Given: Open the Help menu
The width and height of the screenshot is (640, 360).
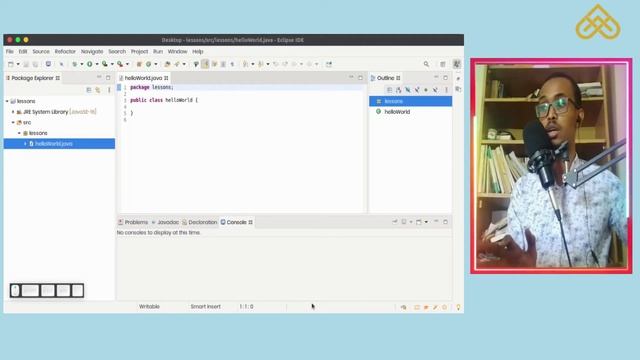Looking at the screenshot, I should 198,51.
